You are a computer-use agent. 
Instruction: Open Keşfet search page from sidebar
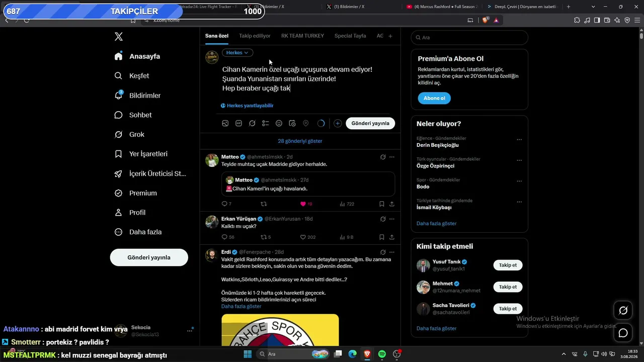[132, 76]
